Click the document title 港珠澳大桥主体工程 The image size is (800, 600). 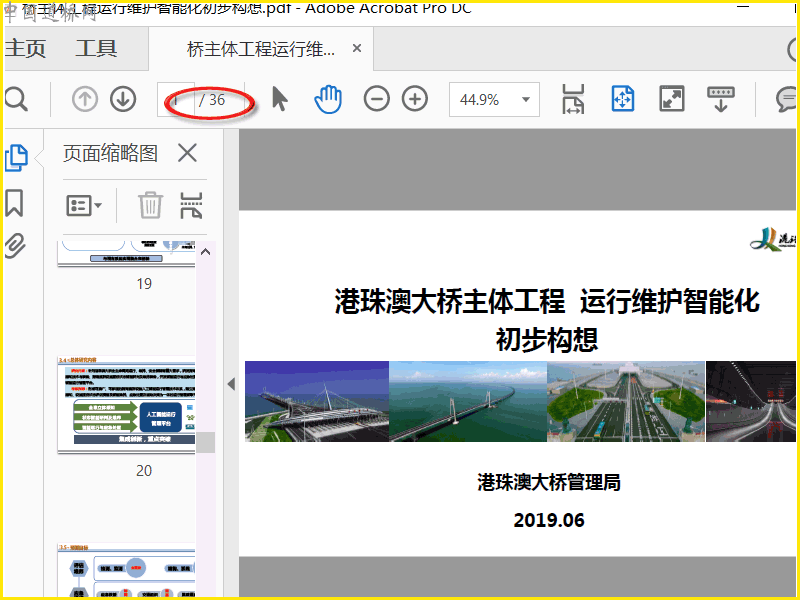[x=450, y=301]
